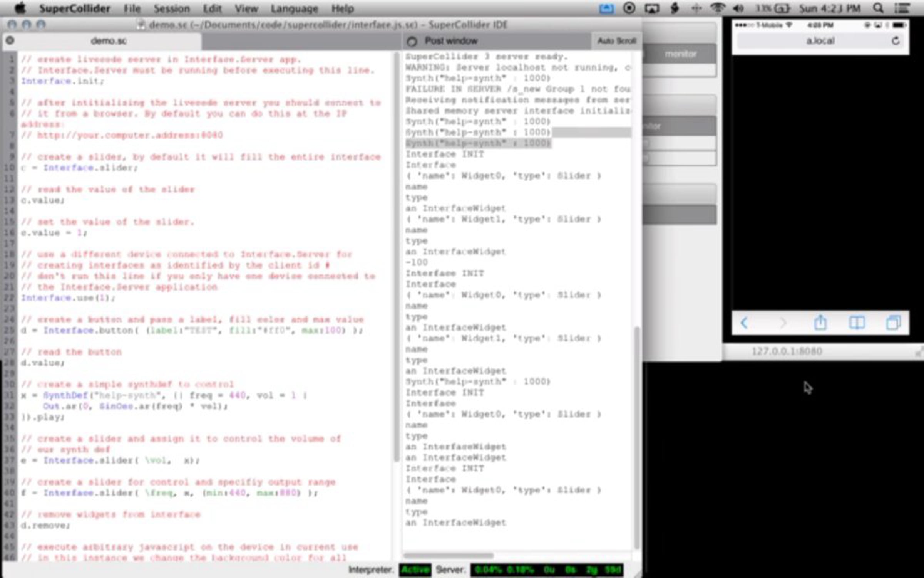Open the Wi-Fi status menu
This screenshot has width=924, height=578.
(717, 8)
